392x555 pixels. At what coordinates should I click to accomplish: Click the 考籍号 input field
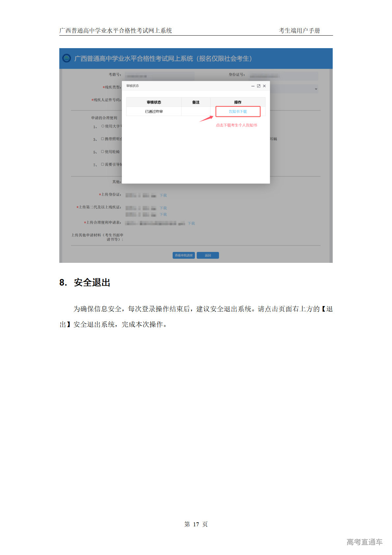(159, 76)
